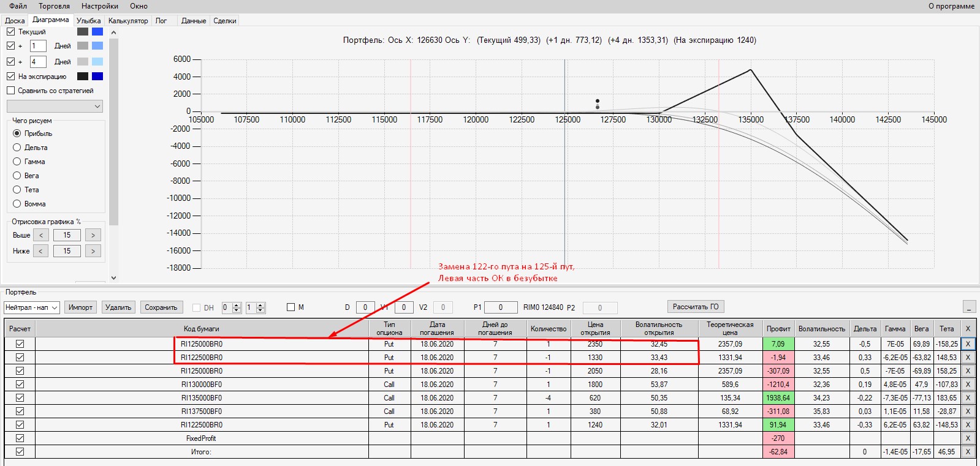The width and height of the screenshot is (980, 466).
Task: Click the Удалить button
Action: (x=118, y=307)
